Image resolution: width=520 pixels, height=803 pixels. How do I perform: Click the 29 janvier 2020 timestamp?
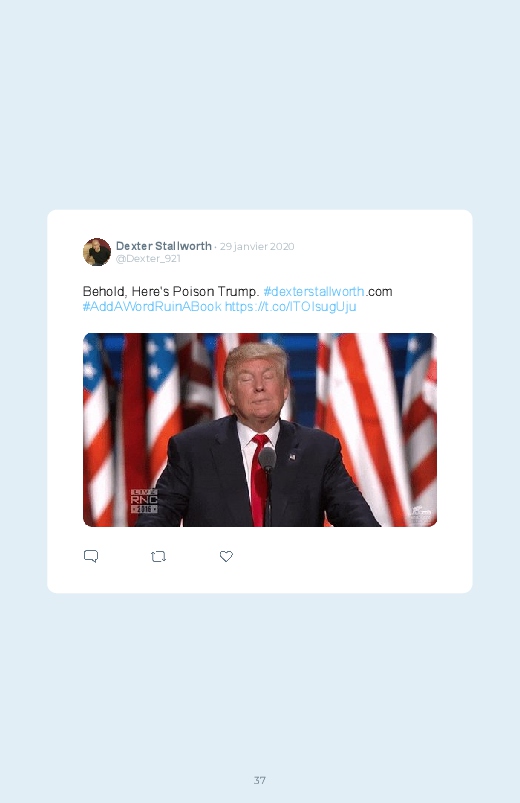click(257, 246)
